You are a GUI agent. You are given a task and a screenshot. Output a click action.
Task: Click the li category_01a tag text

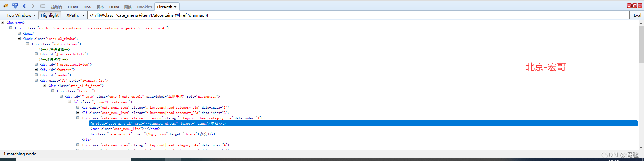tap(156, 108)
